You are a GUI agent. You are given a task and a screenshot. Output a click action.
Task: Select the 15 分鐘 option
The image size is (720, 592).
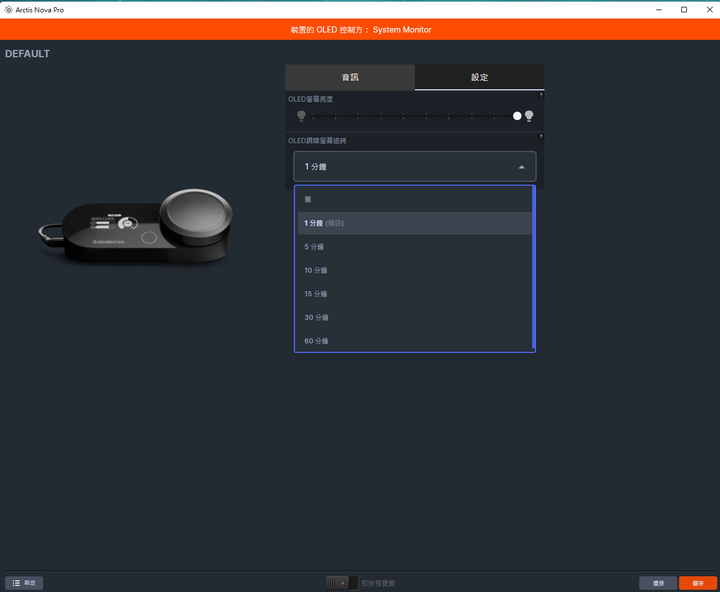click(x=415, y=294)
